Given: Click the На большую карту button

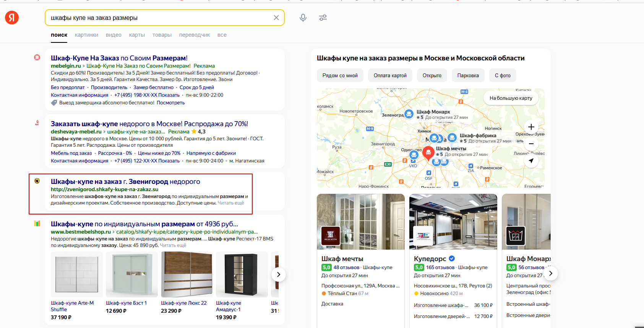Looking at the screenshot, I should pyautogui.click(x=511, y=98).
